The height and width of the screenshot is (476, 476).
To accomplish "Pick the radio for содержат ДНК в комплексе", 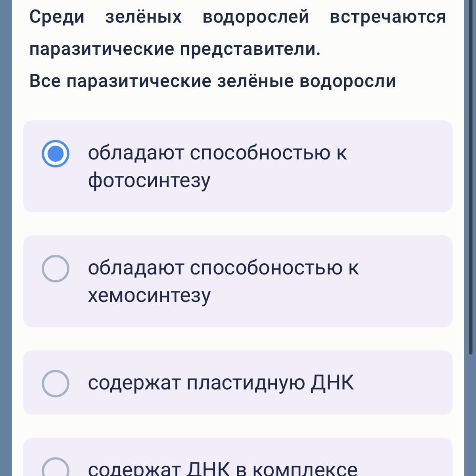I will coord(56,468).
